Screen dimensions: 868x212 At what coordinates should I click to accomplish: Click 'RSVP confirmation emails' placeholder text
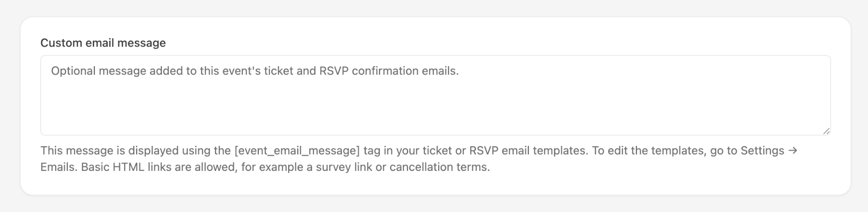[389, 71]
